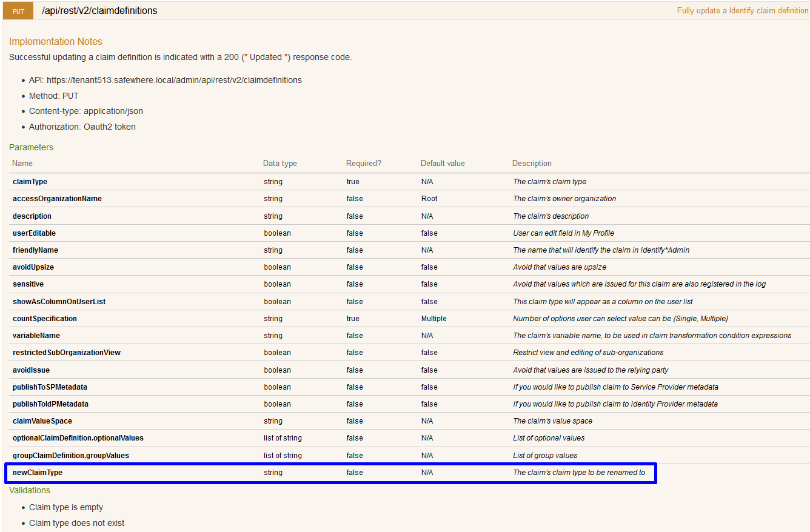Click the Data type column header
810x532 pixels.
pos(279,164)
